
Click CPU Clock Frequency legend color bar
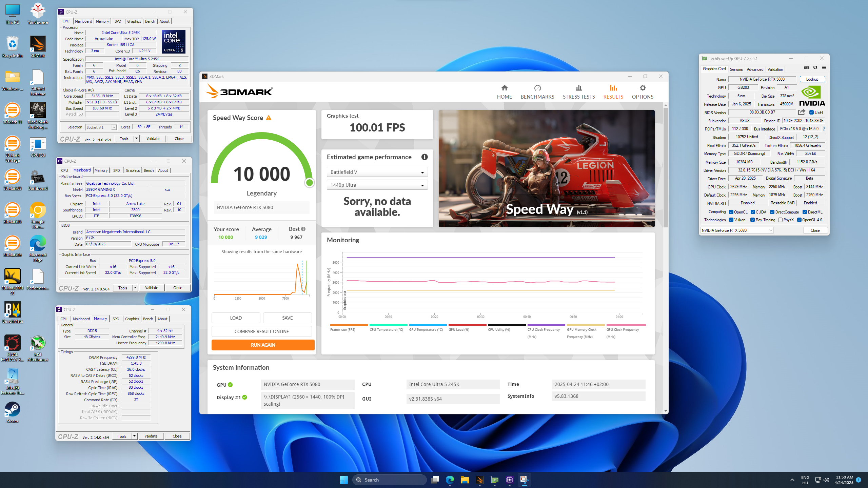546,325
